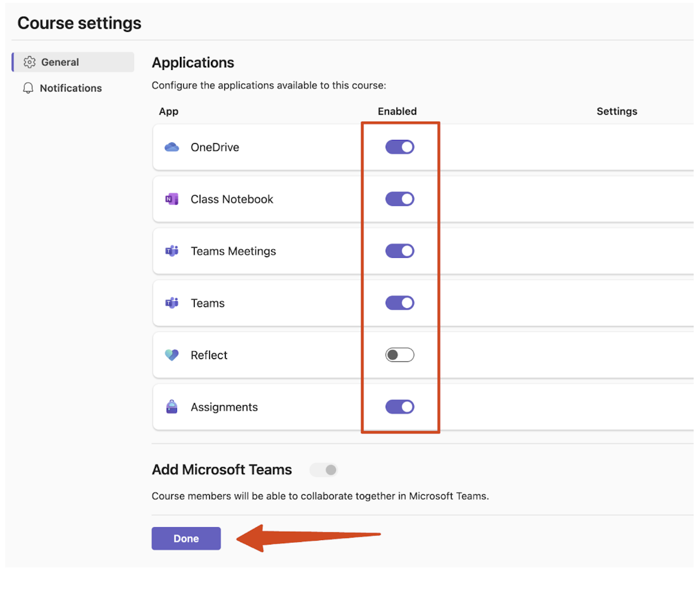Disable the Assignments toggle

(399, 407)
